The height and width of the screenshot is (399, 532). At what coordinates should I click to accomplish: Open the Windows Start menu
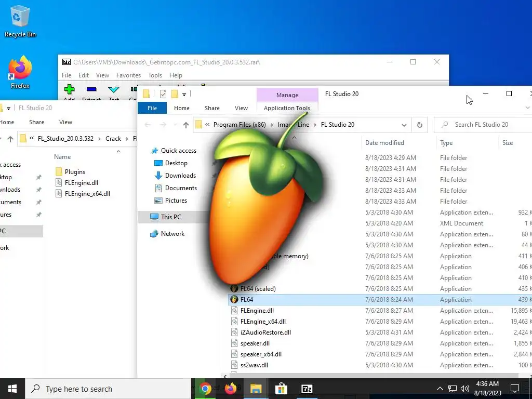click(x=12, y=389)
